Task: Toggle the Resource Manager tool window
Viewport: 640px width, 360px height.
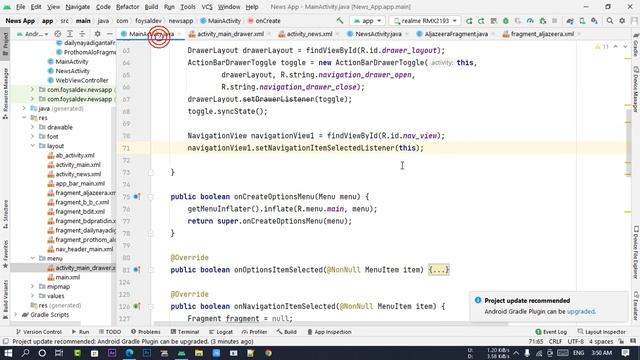Action: [5, 93]
